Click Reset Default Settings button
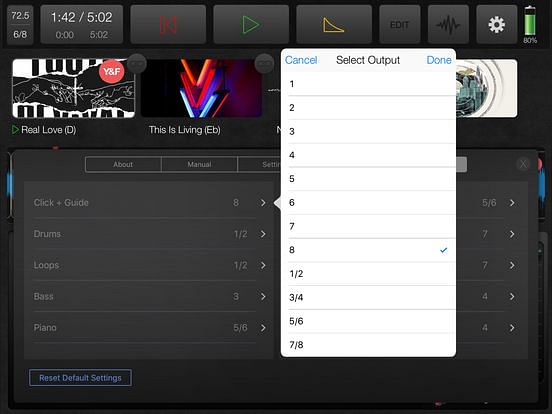552x414 pixels. [80, 378]
